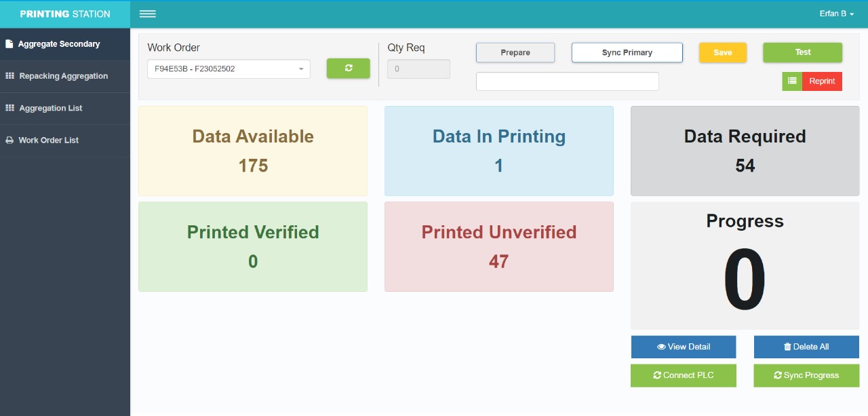
Task: Open the Work Order List page
Action: (x=48, y=140)
